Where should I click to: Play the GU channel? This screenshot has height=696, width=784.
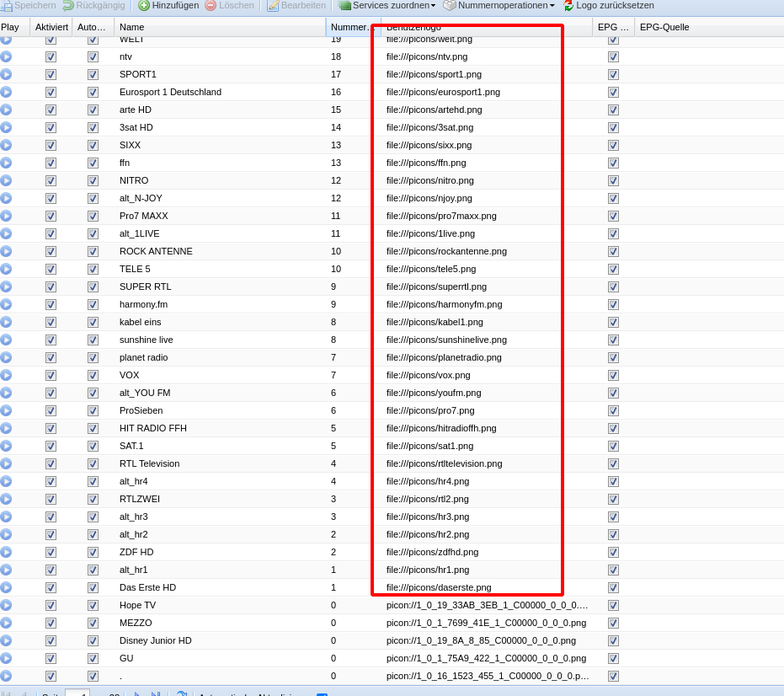pyautogui.click(x=6, y=658)
